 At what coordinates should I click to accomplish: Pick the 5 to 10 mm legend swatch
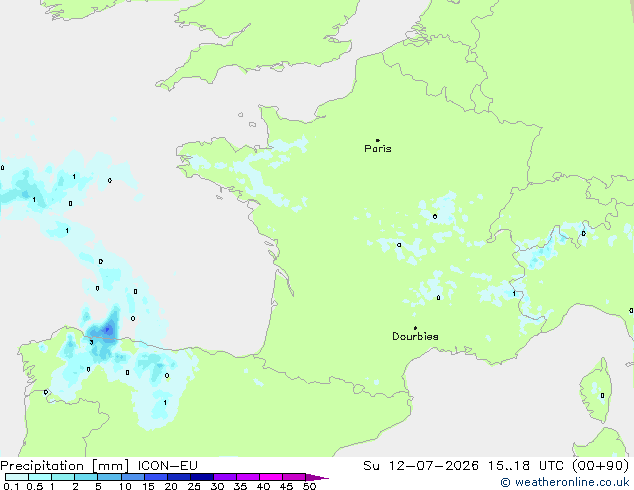click(x=109, y=477)
